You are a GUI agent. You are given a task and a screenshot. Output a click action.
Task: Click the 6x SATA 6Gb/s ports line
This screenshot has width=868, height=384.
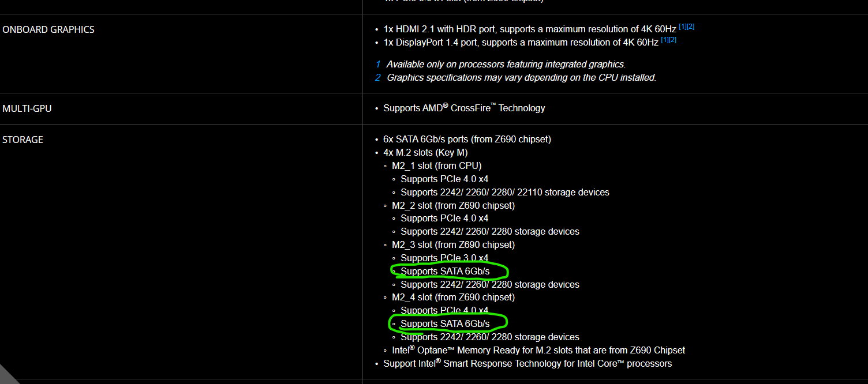pos(467,140)
